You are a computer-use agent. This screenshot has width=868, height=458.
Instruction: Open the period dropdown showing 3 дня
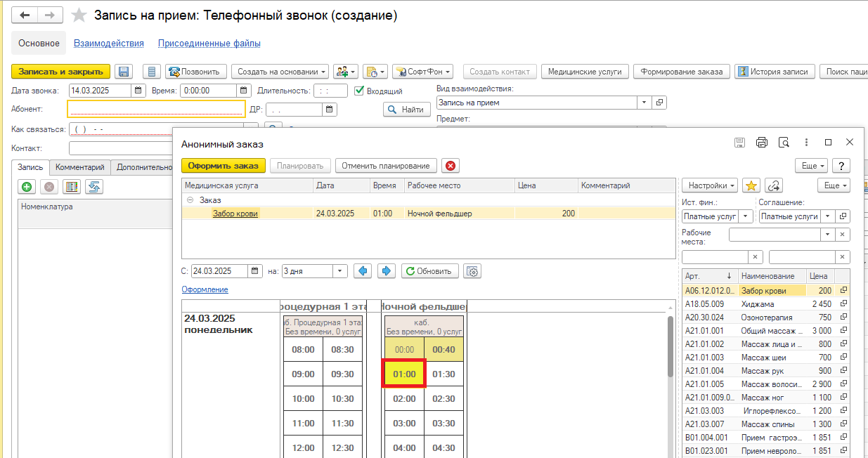tap(340, 271)
